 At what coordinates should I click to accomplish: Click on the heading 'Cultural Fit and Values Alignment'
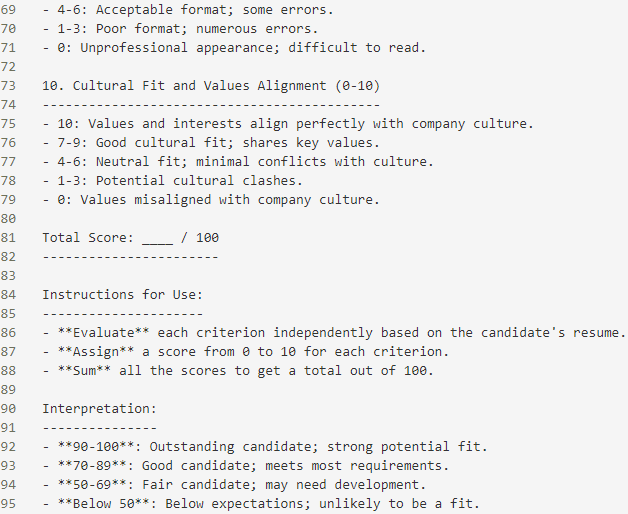pyautogui.click(x=199, y=86)
